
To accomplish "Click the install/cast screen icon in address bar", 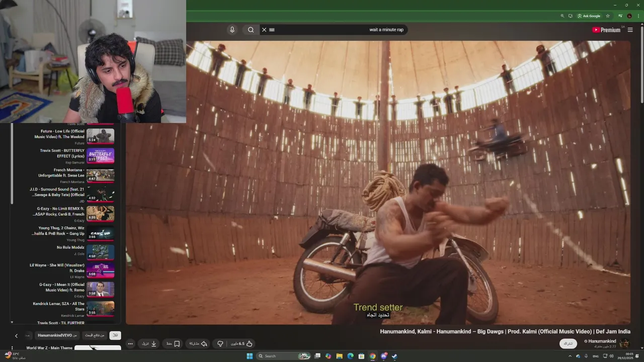I will [570, 16].
